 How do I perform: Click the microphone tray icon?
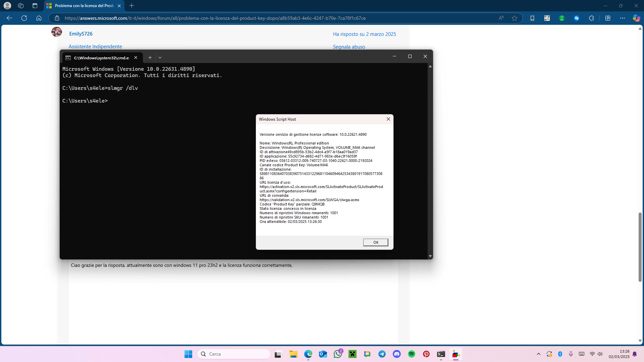(571, 354)
